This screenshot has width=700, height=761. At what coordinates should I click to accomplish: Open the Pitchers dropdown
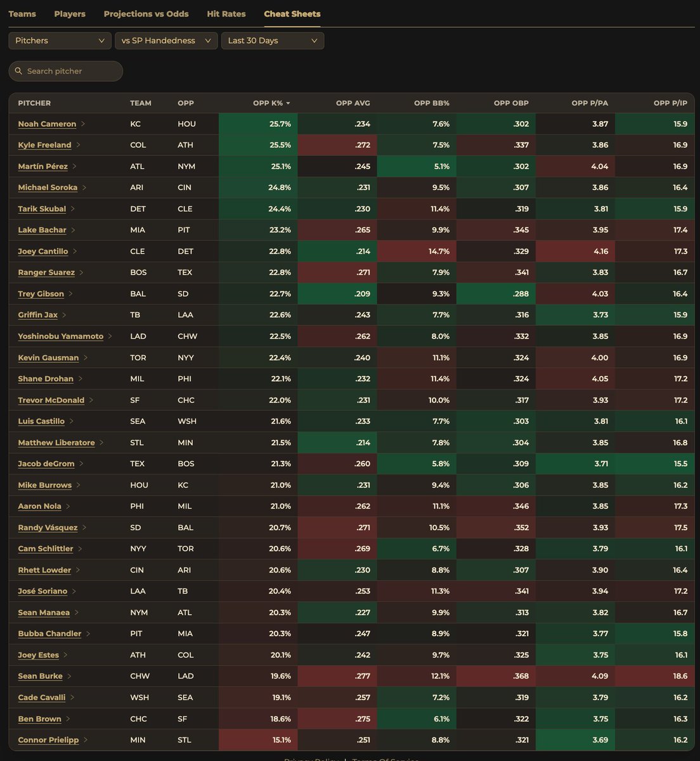pyautogui.click(x=60, y=41)
